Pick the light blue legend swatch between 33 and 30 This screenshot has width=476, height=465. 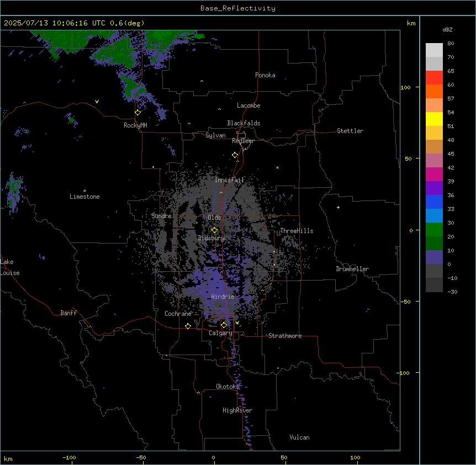434,215
